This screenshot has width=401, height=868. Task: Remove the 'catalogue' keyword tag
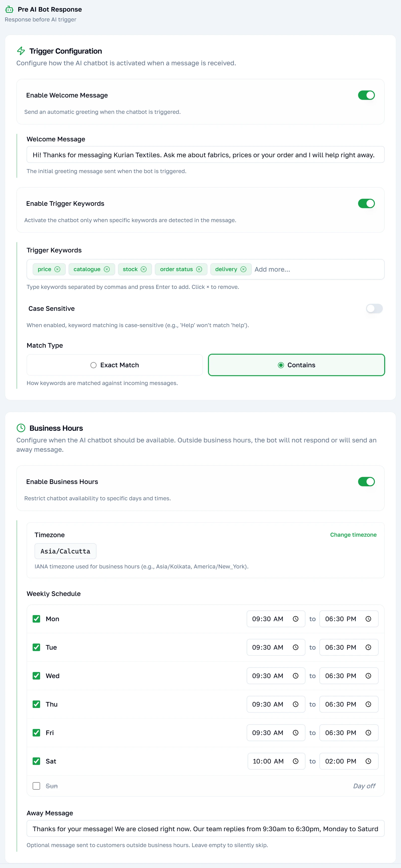[107, 269]
